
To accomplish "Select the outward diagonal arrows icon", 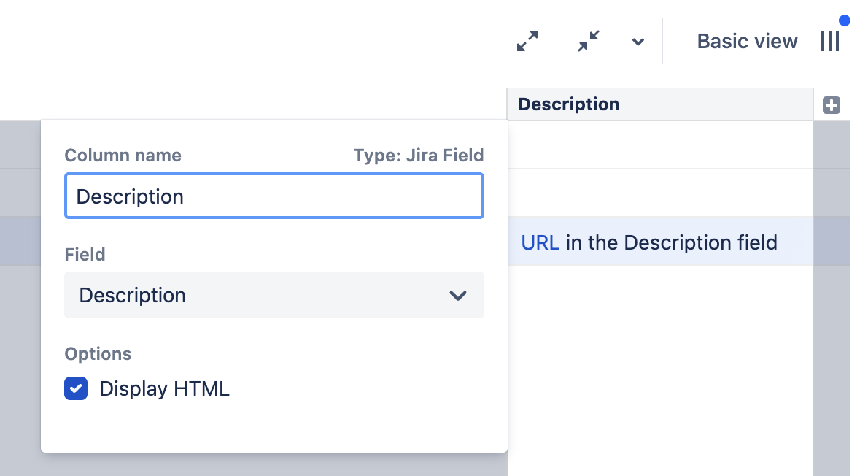I will point(527,41).
